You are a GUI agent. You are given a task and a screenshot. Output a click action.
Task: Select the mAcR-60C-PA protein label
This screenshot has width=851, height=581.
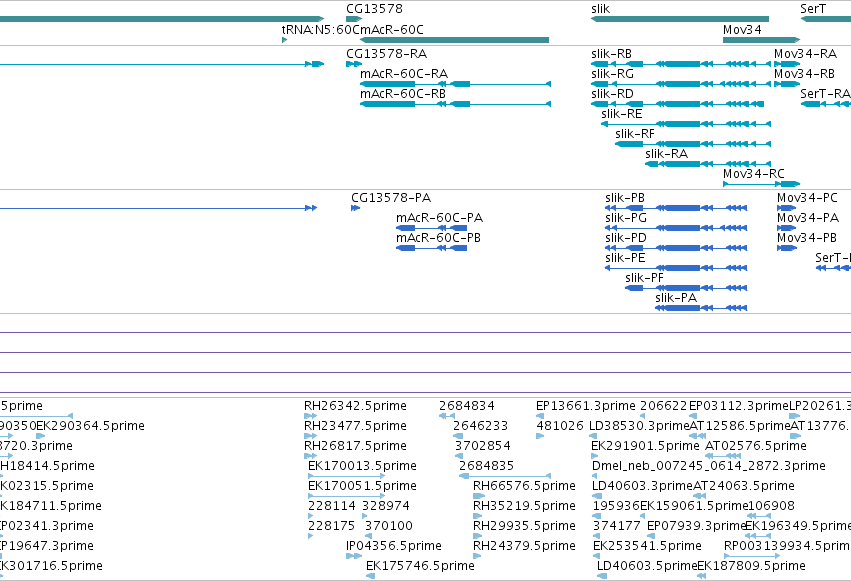pos(439,218)
